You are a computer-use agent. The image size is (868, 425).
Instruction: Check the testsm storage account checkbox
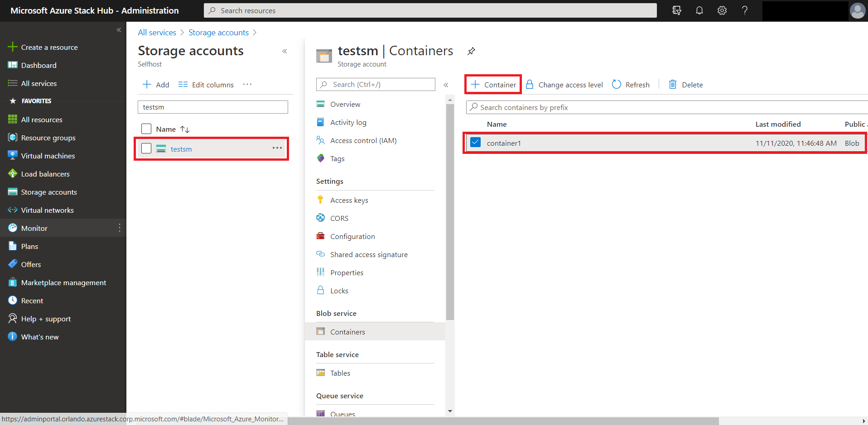pyautogui.click(x=146, y=148)
